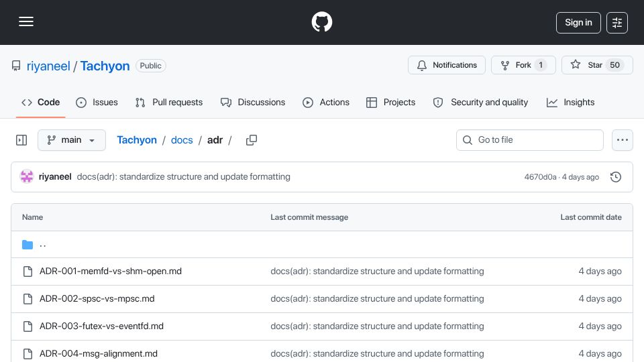Open the Tachyon repository name link
Viewport: 644px width, 362px height.
pos(105,66)
